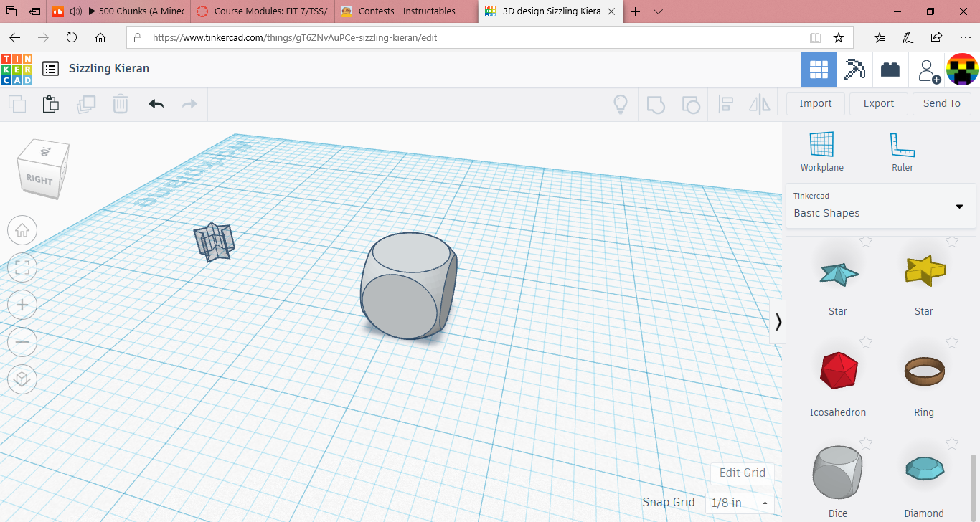980x522 pixels.
Task: Click the browser Refresh button
Action: (72, 37)
